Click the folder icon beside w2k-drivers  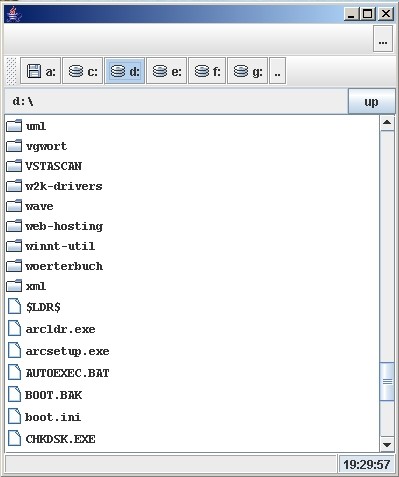pos(14,186)
